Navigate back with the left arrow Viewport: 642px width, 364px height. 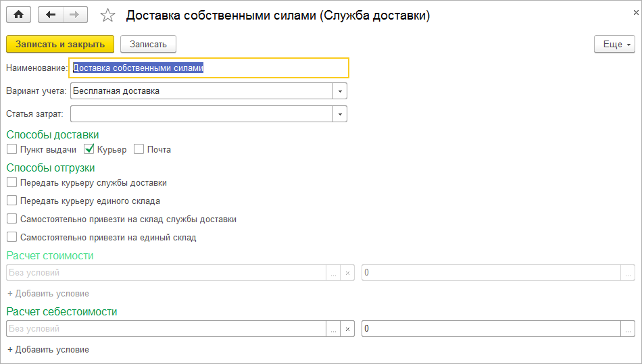click(51, 14)
